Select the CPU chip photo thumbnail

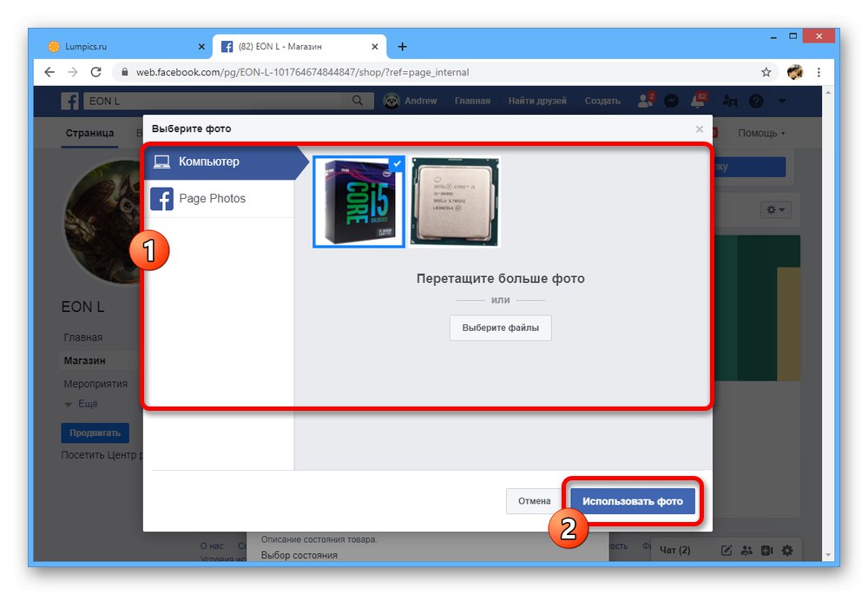pyautogui.click(x=455, y=202)
